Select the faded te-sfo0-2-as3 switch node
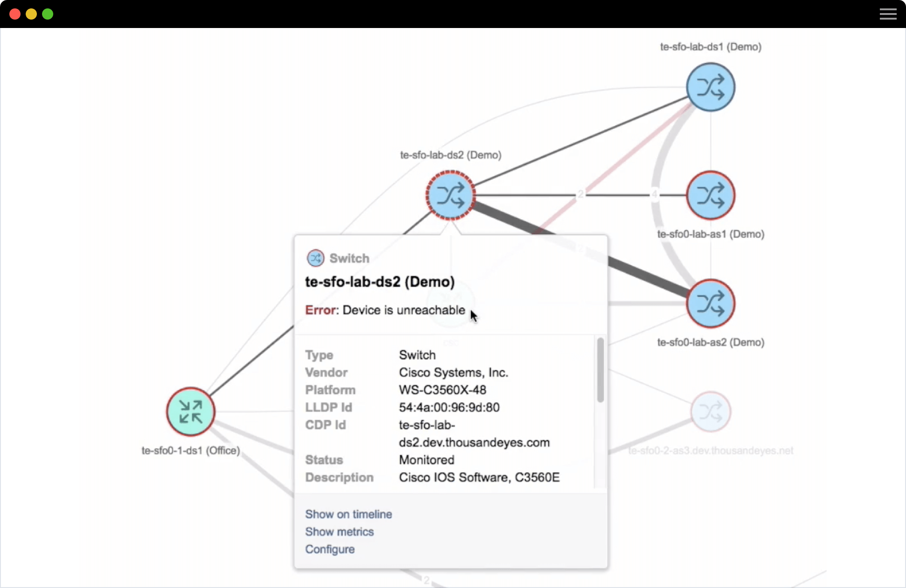This screenshot has height=588, width=906. click(x=710, y=412)
